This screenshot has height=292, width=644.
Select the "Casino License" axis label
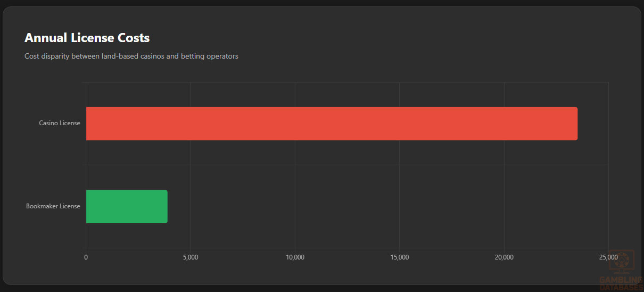[60, 123]
